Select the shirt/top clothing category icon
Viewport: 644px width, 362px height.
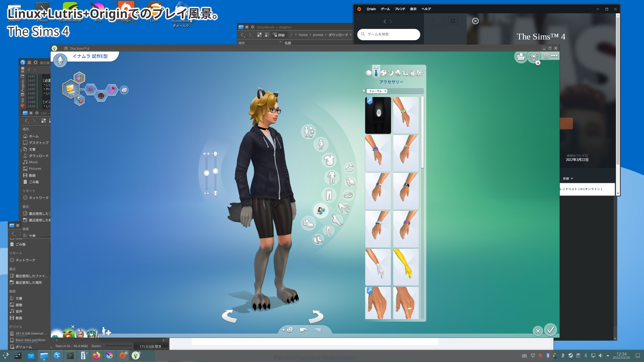point(329,159)
